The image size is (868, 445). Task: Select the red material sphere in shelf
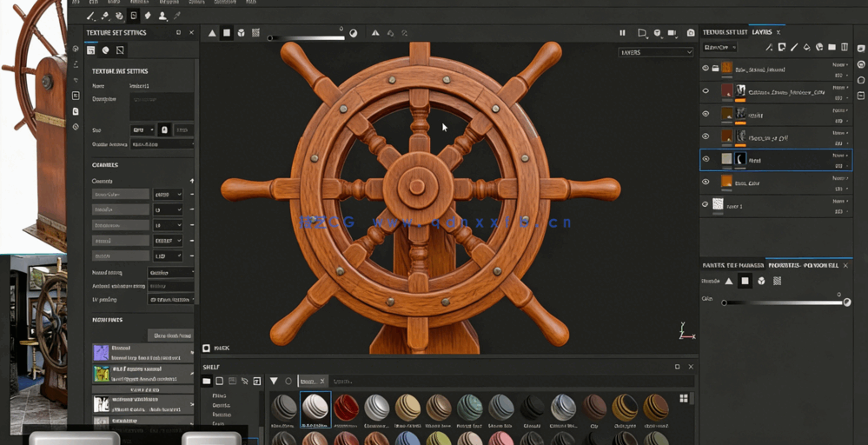(346, 408)
